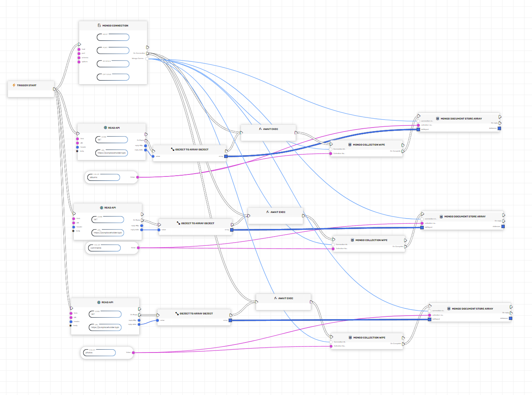Viewport: 532px width, 395px height.
Task: Click the OPTIONS field in Mongo Connection
Action: pos(113,77)
